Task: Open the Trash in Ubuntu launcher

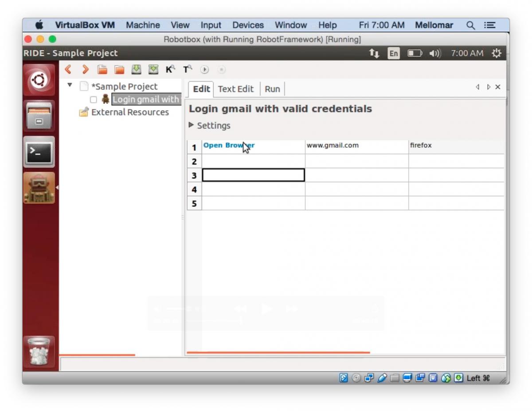Action: (39, 352)
